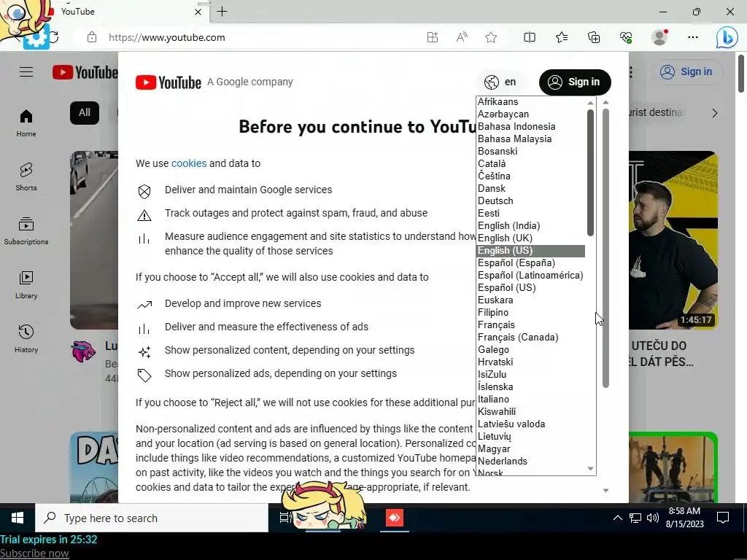747x560 pixels.
Task: Select Bahasa Indonesia option
Action: [516, 127]
